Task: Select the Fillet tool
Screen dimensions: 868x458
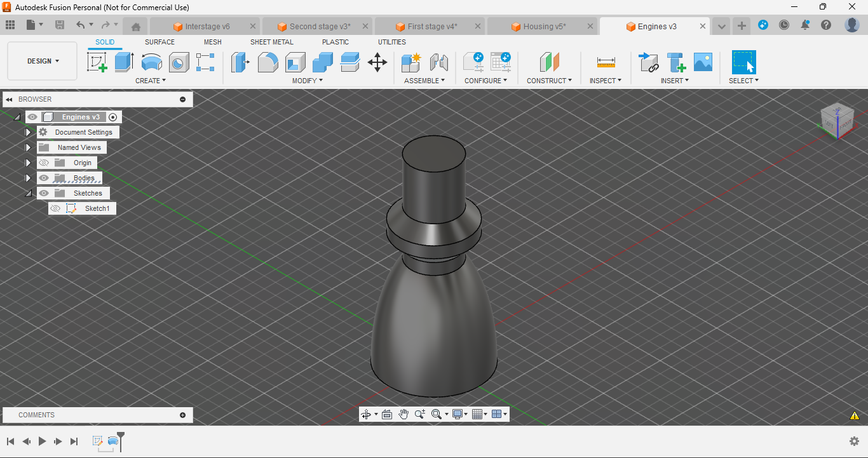Action: pyautogui.click(x=268, y=62)
